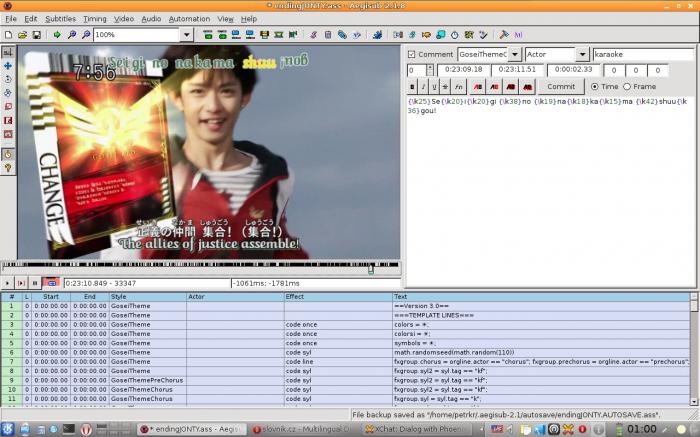700x437 pixels.
Task: Click the taskbar clock 01:00
Action: (x=642, y=429)
